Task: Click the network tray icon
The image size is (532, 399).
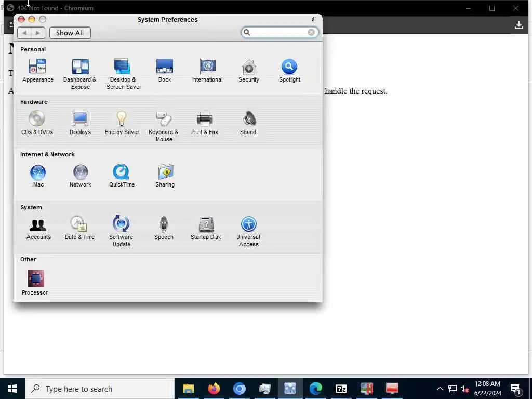Action: pyautogui.click(x=453, y=389)
